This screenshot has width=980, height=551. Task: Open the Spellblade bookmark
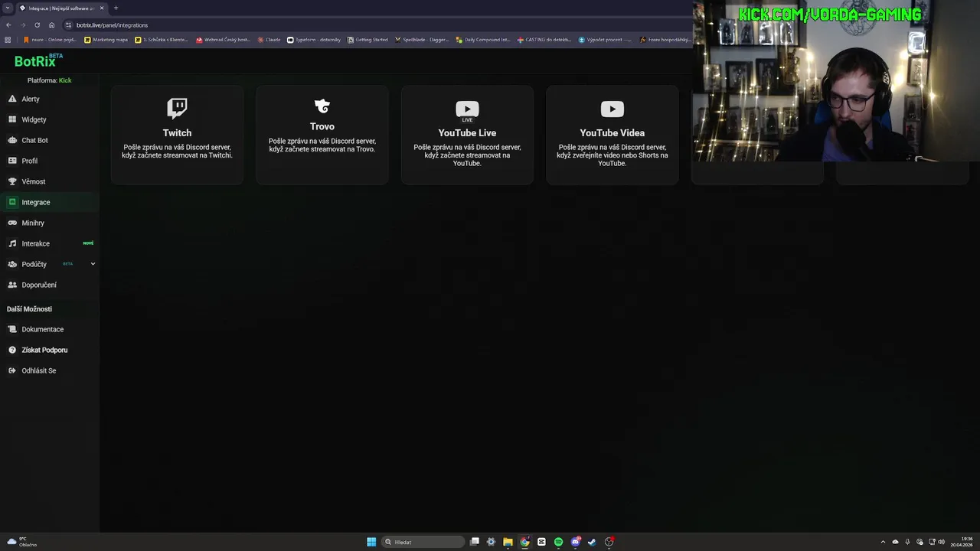click(x=422, y=40)
